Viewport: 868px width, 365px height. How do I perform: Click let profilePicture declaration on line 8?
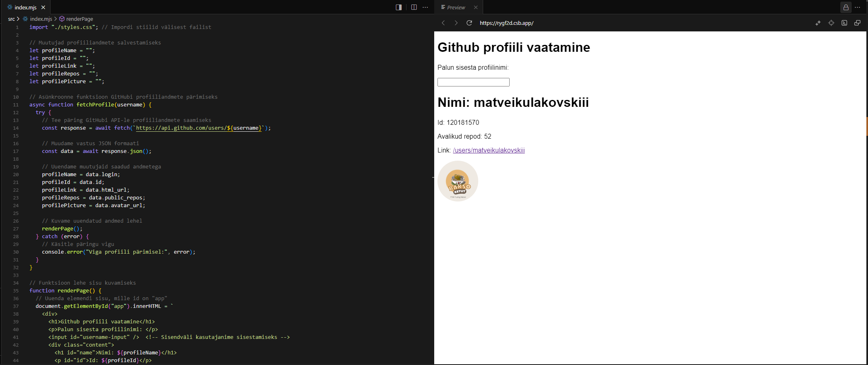pyautogui.click(x=67, y=81)
